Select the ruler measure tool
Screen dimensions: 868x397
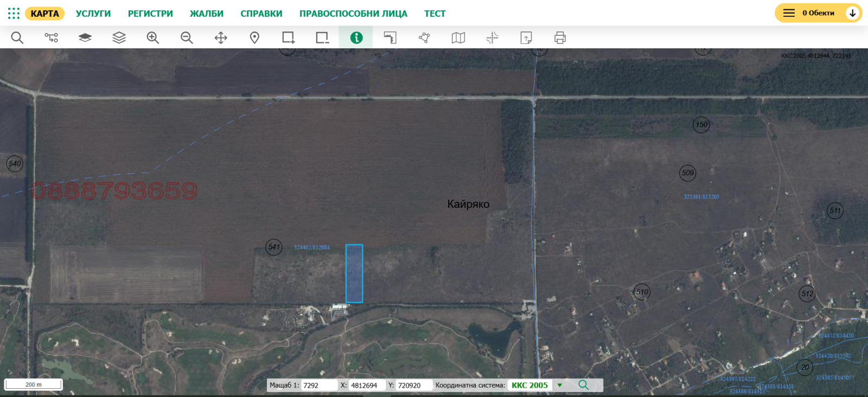[x=390, y=37]
